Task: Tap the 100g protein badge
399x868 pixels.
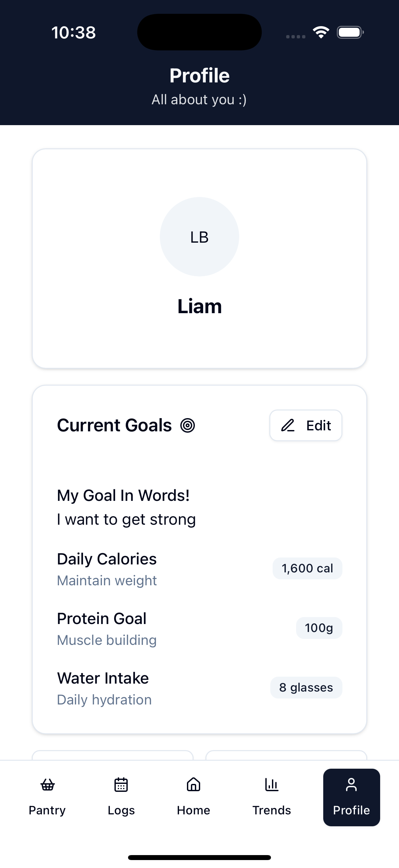Action: tap(319, 628)
